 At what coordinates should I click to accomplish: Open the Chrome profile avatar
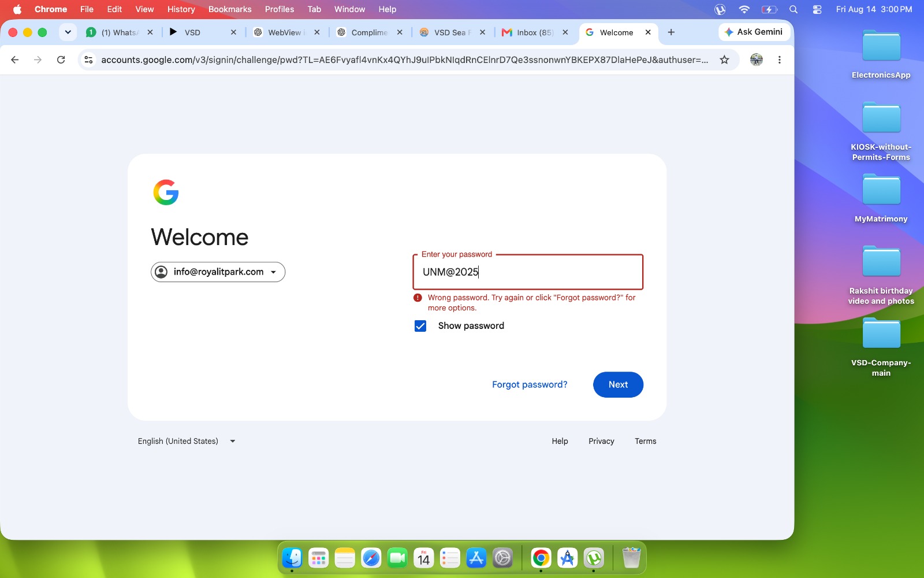pyautogui.click(x=756, y=60)
